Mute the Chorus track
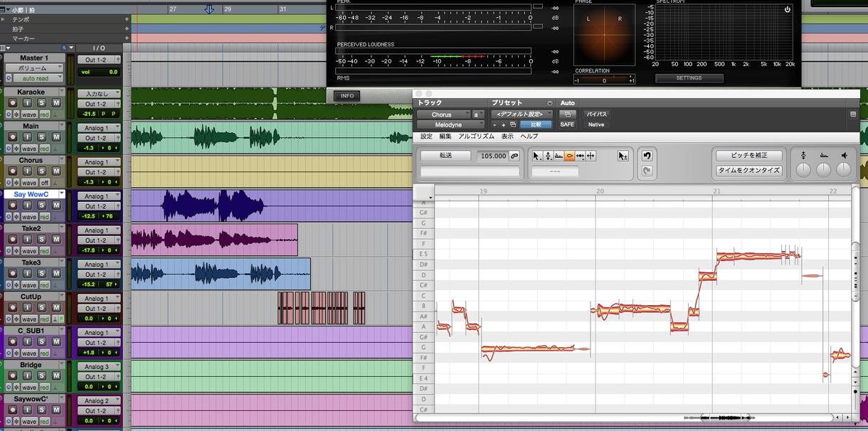 point(56,171)
